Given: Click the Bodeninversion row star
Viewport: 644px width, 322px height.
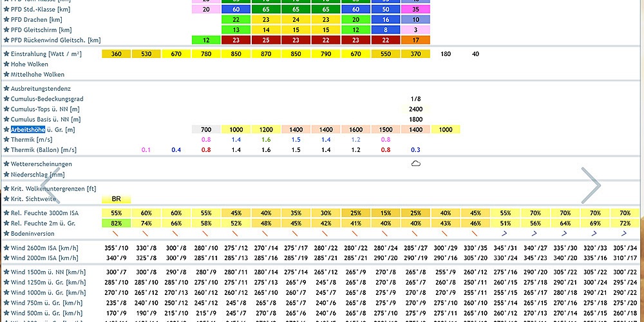Looking at the screenshot, I should point(6,233).
